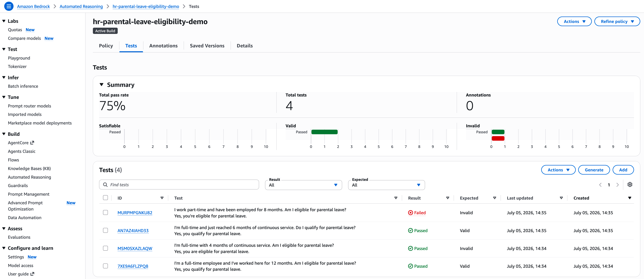The height and width of the screenshot is (279, 644).
Task: Open the hamburger navigation menu icon
Action: (9, 6)
